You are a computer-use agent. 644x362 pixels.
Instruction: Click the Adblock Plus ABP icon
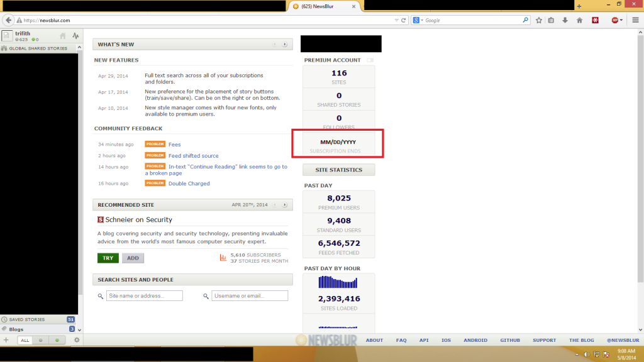tap(615, 20)
